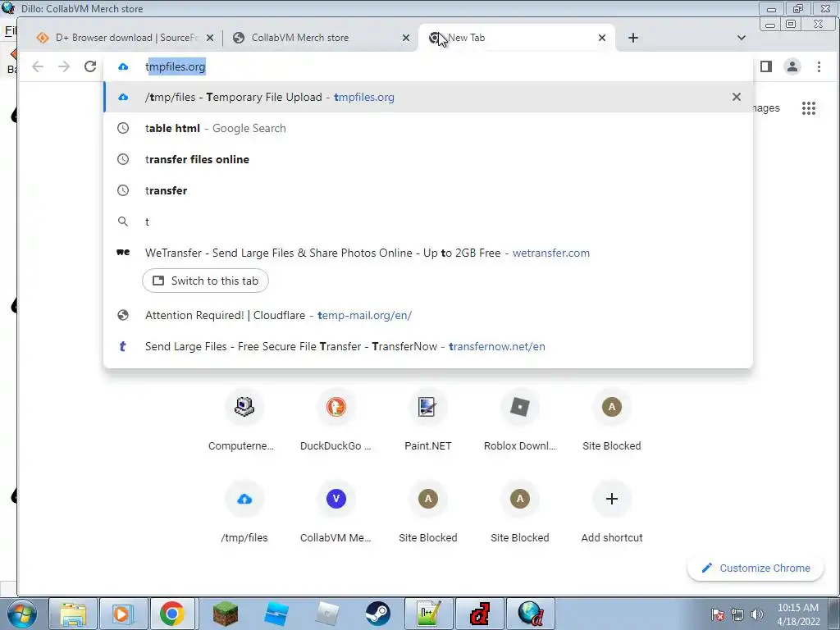The image size is (840, 630).
Task: Open the Google apps grid
Action: 808,108
